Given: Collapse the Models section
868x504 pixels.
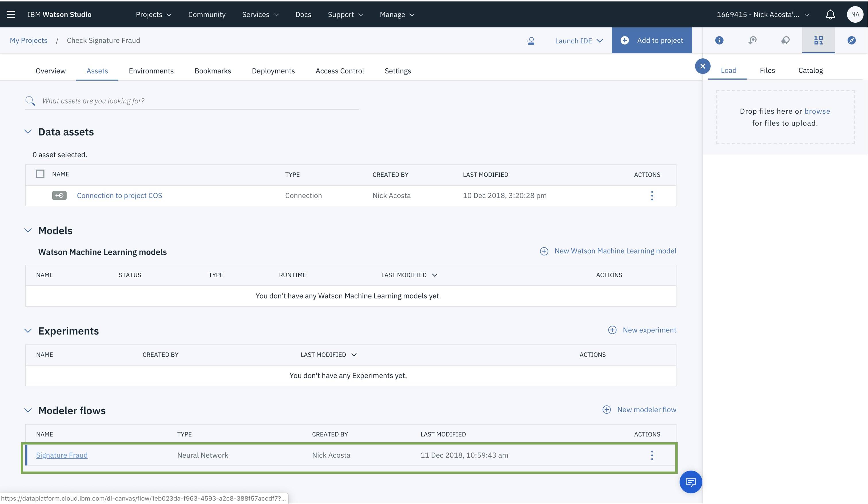Looking at the screenshot, I should click(x=28, y=230).
